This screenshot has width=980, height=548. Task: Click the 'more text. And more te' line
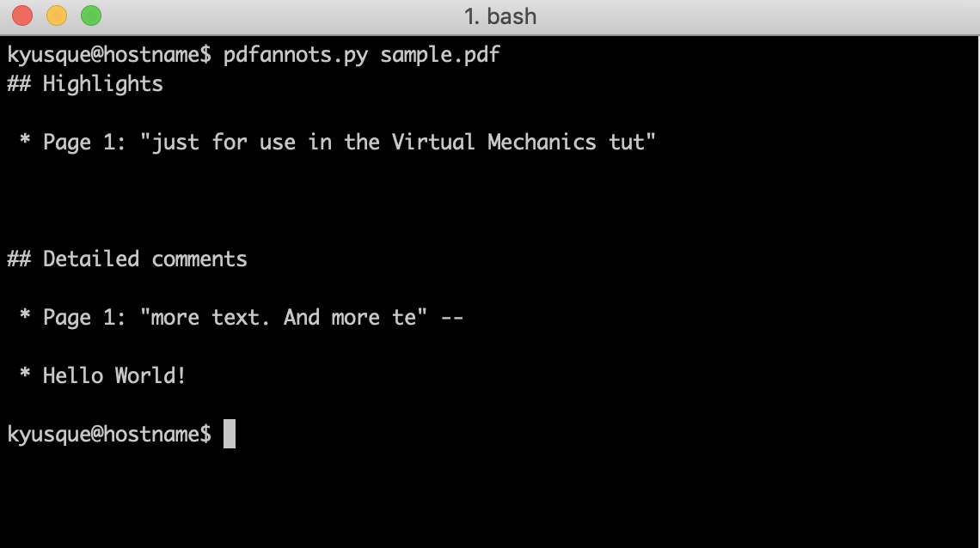(x=283, y=317)
